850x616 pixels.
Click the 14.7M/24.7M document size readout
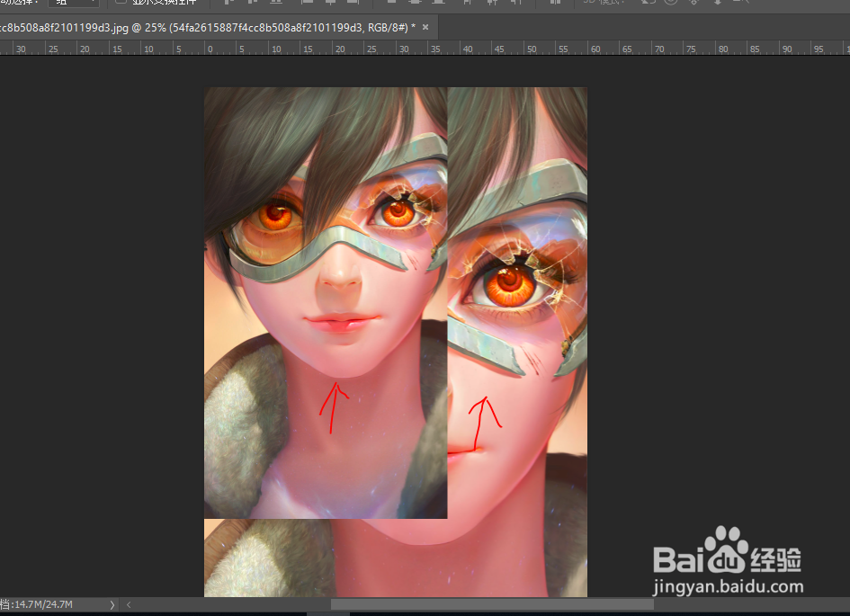[37, 604]
